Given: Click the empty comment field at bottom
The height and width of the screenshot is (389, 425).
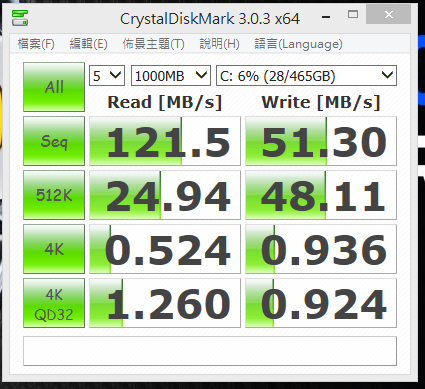Looking at the screenshot, I should (210, 351).
